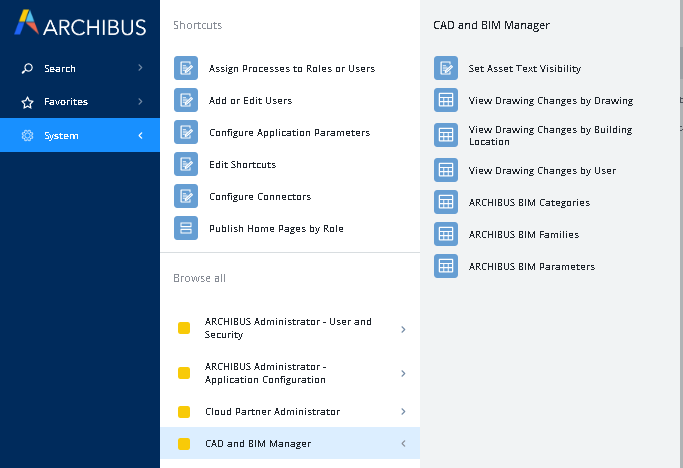Image resolution: width=683 pixels, height=468 pixels.
Task: Open Configure Connectors shortcut
Action: point(260,197)
